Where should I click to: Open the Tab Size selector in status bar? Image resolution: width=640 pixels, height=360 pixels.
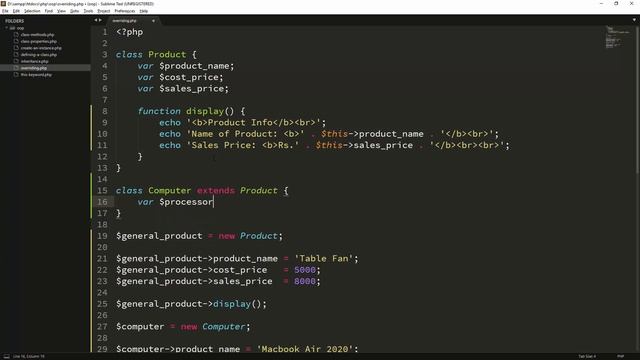point(587,356)
